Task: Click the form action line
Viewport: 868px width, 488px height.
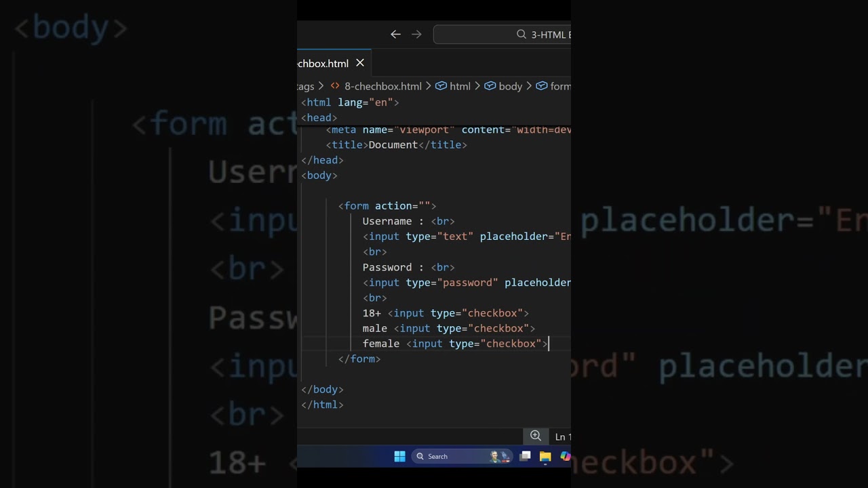Action: click(387, 205)
